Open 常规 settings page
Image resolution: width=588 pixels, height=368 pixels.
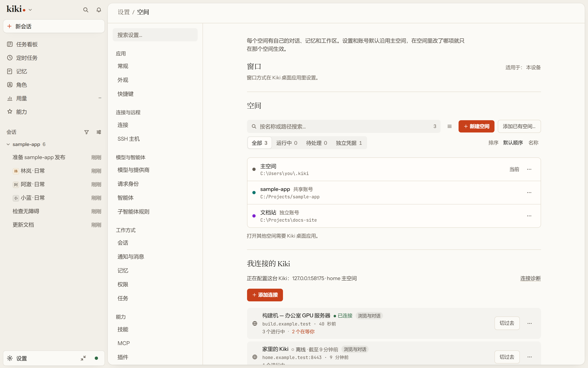(155, 66)
